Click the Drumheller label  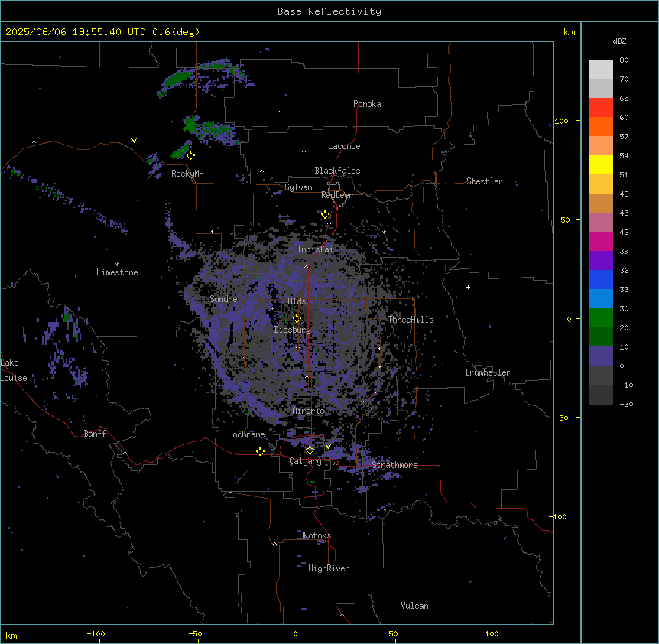coord(488,372)
